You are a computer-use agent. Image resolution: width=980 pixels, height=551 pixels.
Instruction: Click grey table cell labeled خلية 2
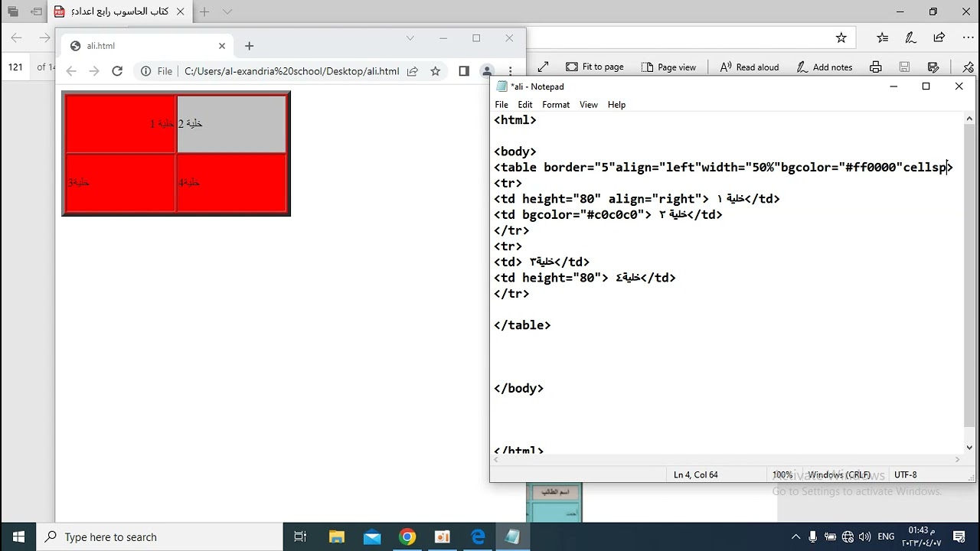tap(231, 124)
